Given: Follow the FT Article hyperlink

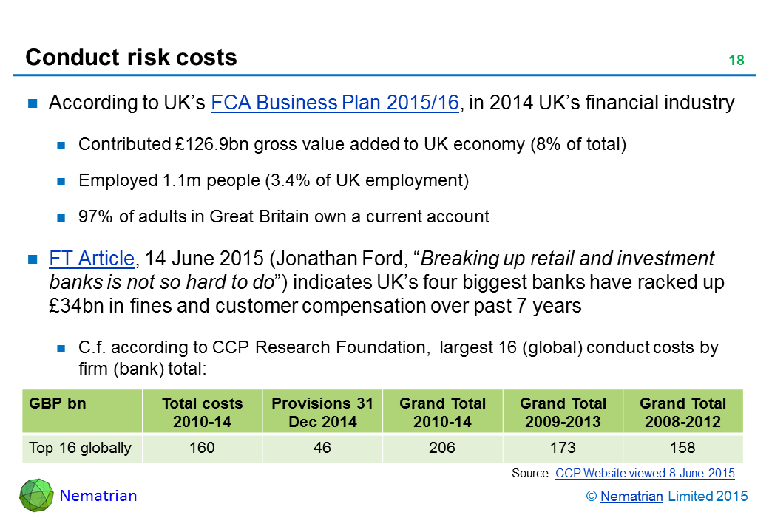Looking at the screenshot, I should coord(91,259).
